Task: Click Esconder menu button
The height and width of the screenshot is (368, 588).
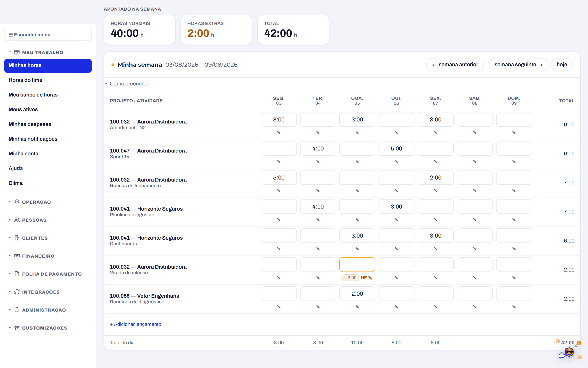Action: pyautogui.click(x=48, y=35)
